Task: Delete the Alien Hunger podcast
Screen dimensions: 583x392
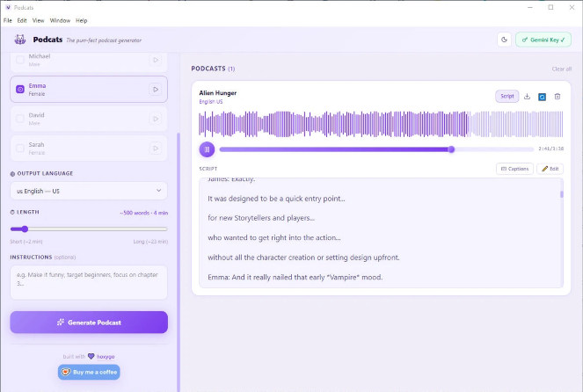Action: [557, 97]
